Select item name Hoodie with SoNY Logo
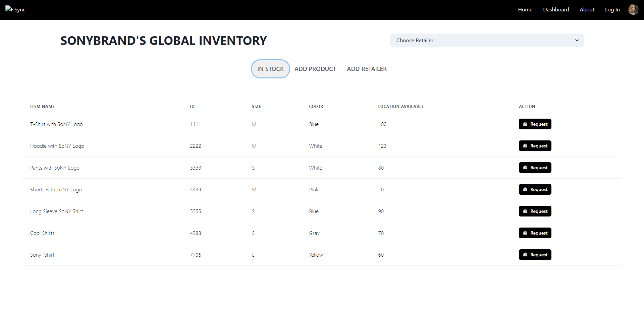Image resolution: width=644 pixels, height=312 pixels. point(57,146)
